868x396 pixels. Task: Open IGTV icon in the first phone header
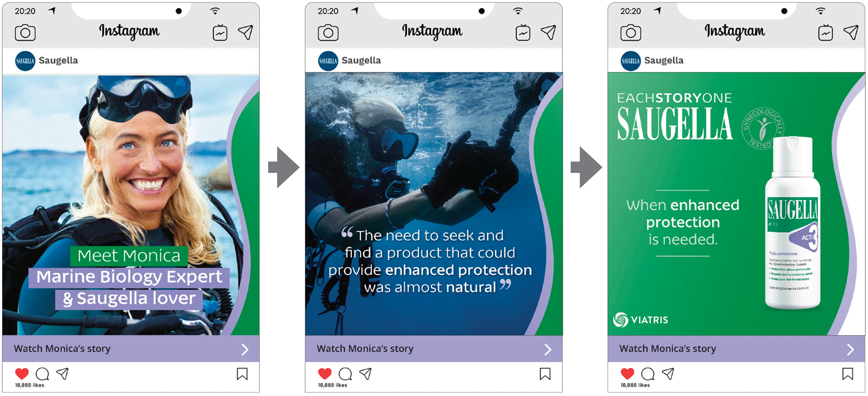220,33
